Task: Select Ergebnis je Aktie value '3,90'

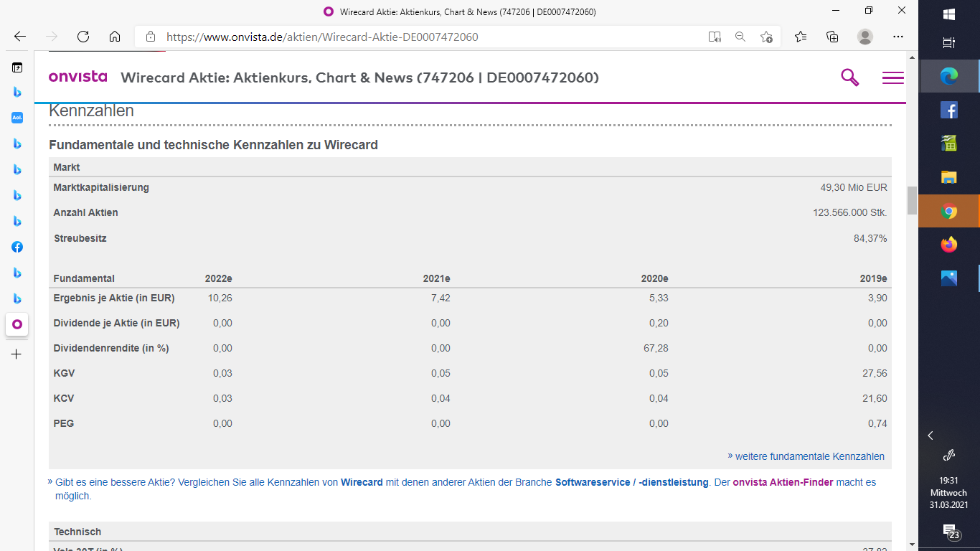Action: click(x=877, y=298)
